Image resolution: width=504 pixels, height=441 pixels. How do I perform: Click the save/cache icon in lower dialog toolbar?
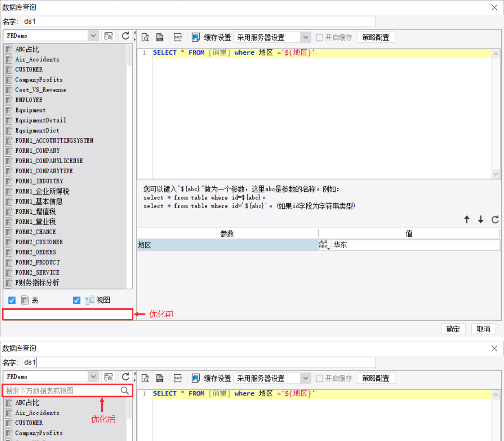196,378
